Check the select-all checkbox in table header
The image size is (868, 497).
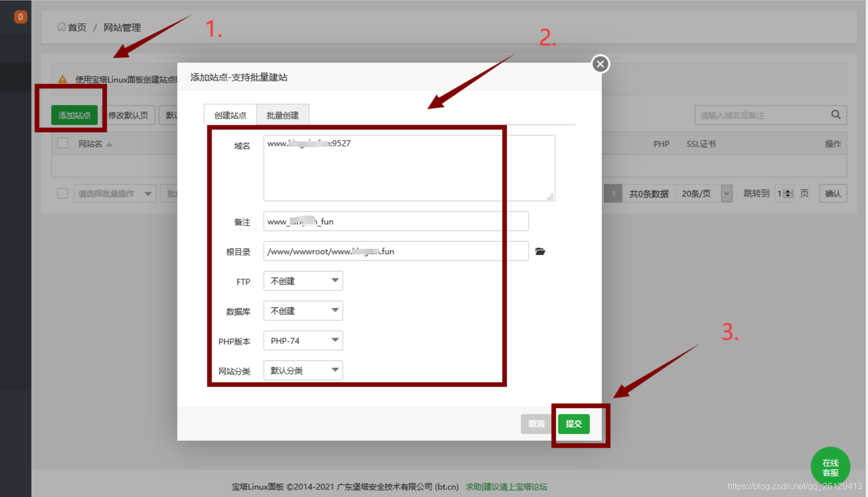[x=62, y=143]
